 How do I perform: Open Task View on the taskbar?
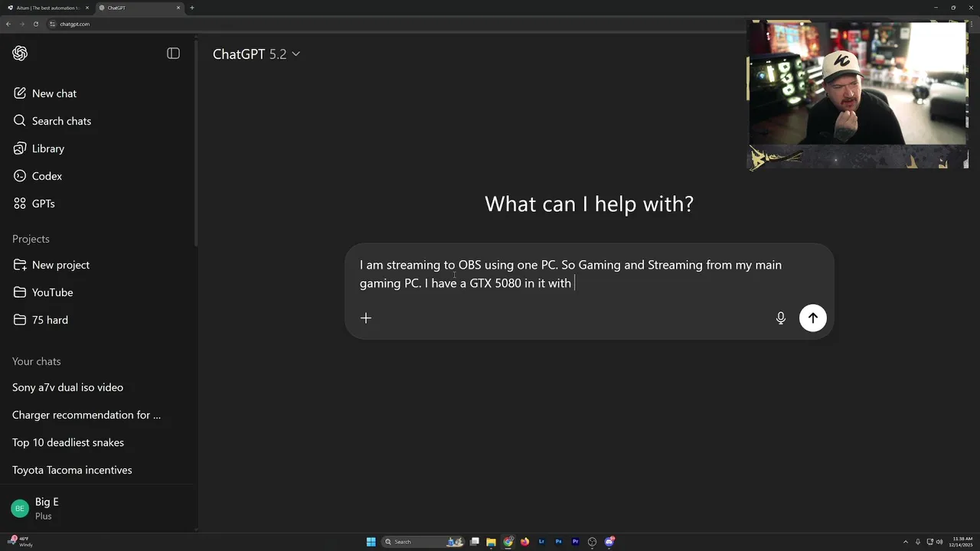click(x=475, y=542)
